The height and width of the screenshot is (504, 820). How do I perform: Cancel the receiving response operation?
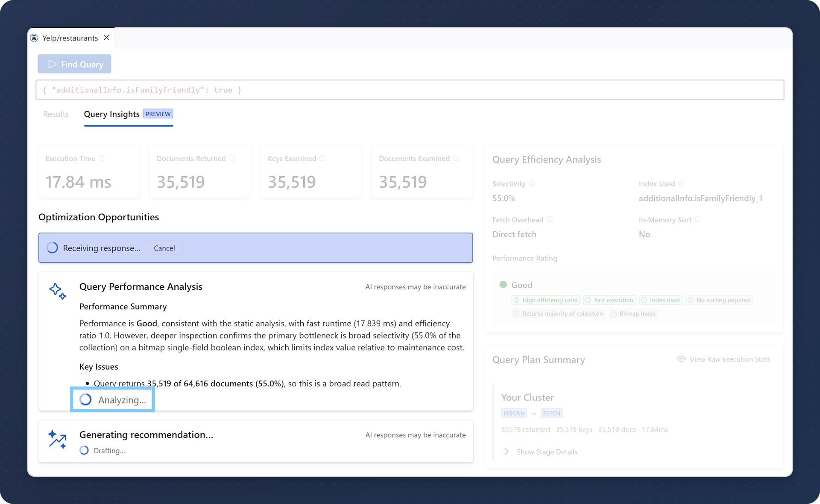click(x=164, y=248)
